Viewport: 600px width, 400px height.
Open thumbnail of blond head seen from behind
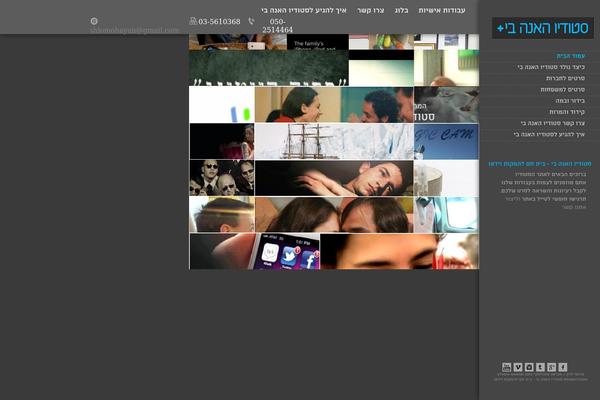pyautogui.click(x=222, y=215)
